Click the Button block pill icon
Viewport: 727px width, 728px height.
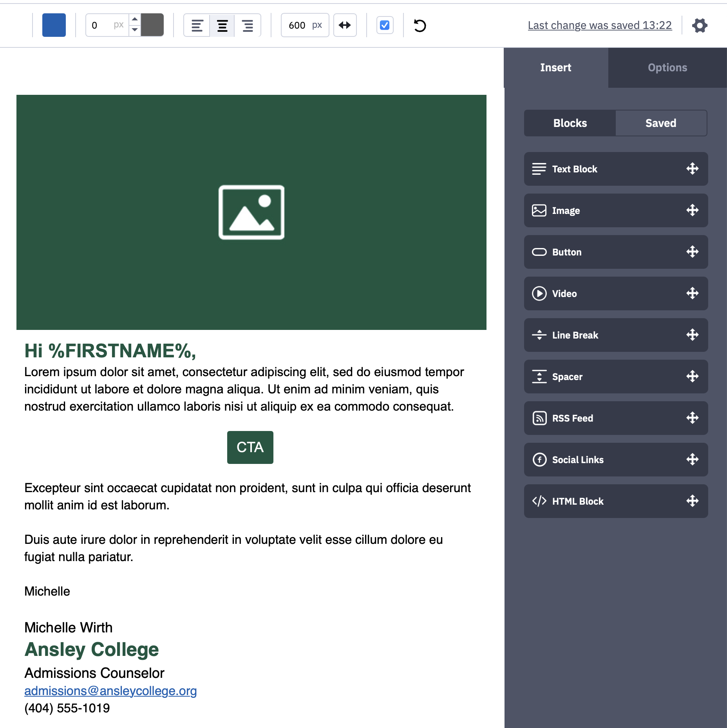click(539, 252)
